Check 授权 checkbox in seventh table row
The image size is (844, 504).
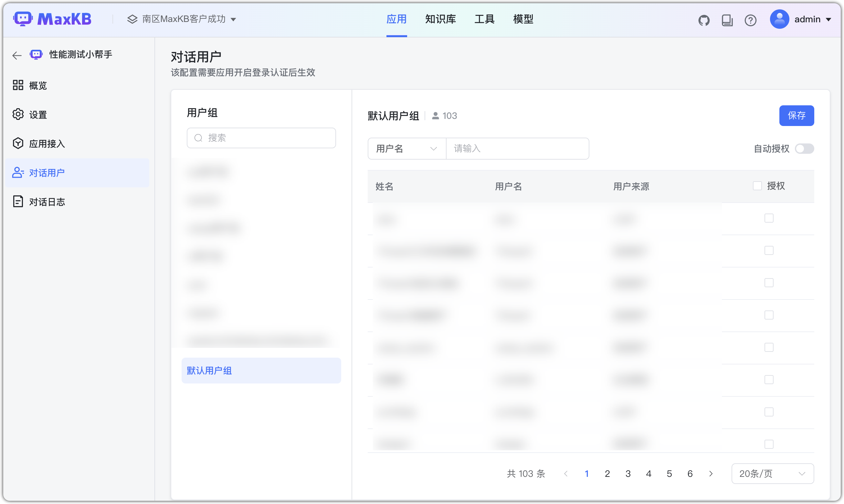pyautogui.click(x=769, y=412)
